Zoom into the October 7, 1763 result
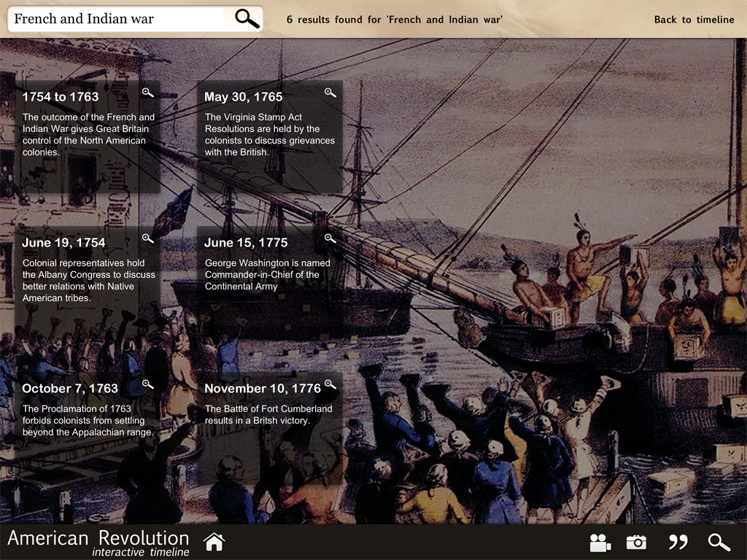This screenshot has height=560, width=747. pyautogui.click(x=147, y=384)
